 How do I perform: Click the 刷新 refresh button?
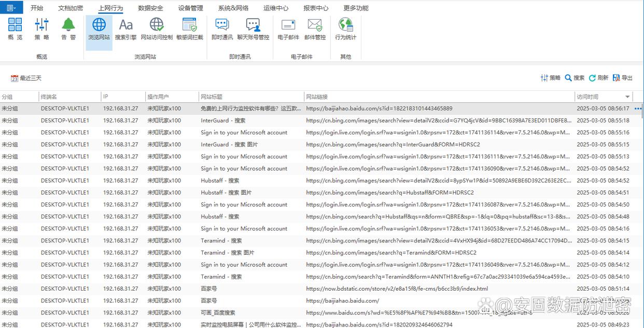coord(598,78)
